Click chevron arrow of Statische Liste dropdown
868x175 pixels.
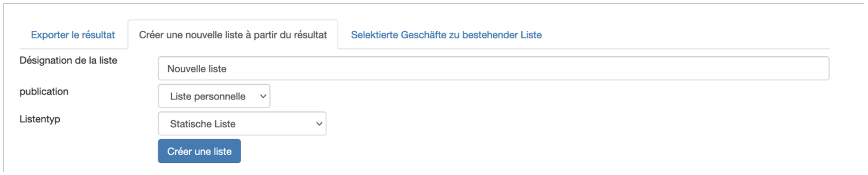tap(319, 124)
